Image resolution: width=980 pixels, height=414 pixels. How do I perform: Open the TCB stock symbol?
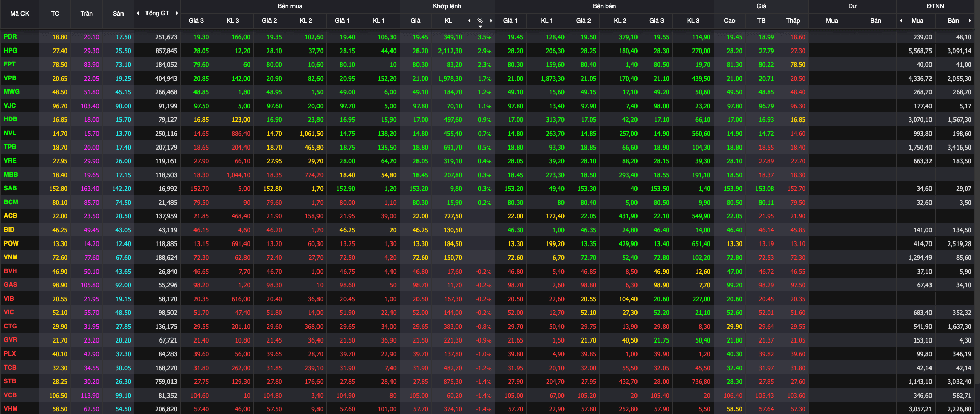click(x=10, y=368)
